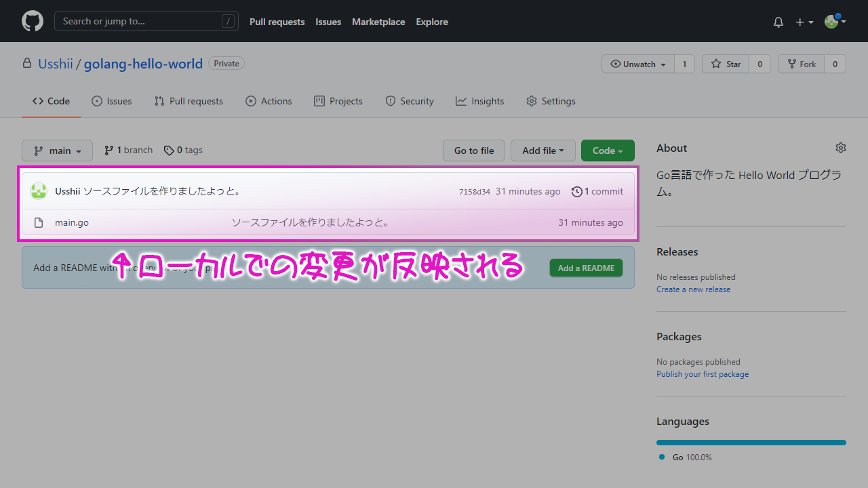Click the Usshii commit author avatar
The image size is (868, 488).
tap(39, 191)
